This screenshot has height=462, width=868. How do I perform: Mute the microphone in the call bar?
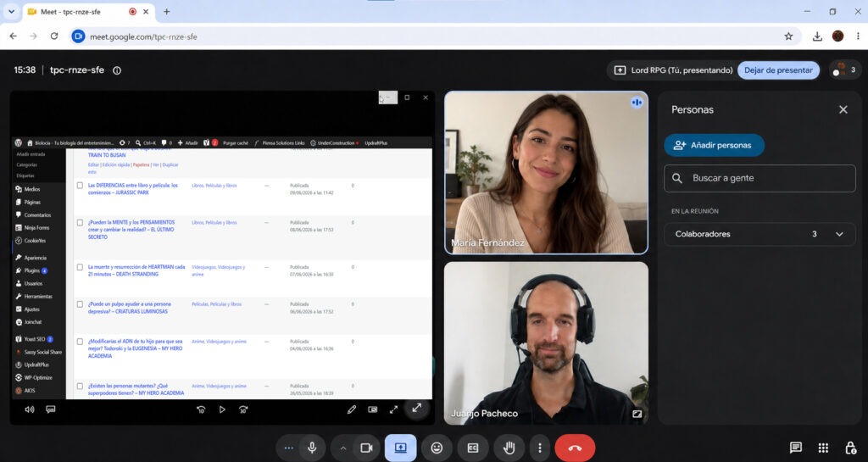click(312, 448)
